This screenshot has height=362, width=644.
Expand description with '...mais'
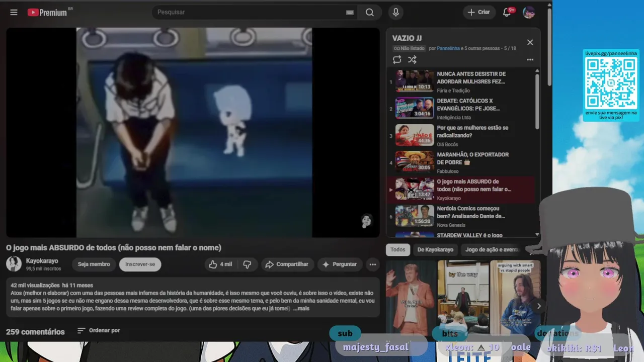(301, 308)
